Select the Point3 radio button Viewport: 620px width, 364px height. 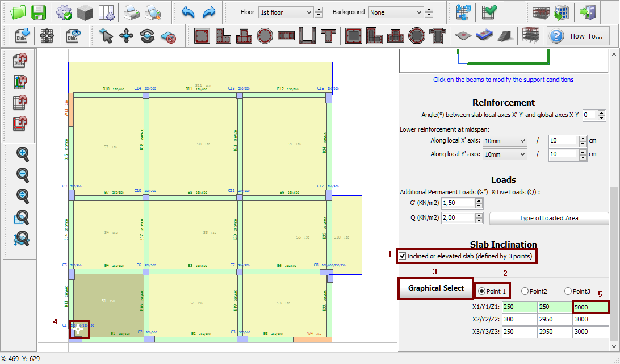[x=568, y=291]
